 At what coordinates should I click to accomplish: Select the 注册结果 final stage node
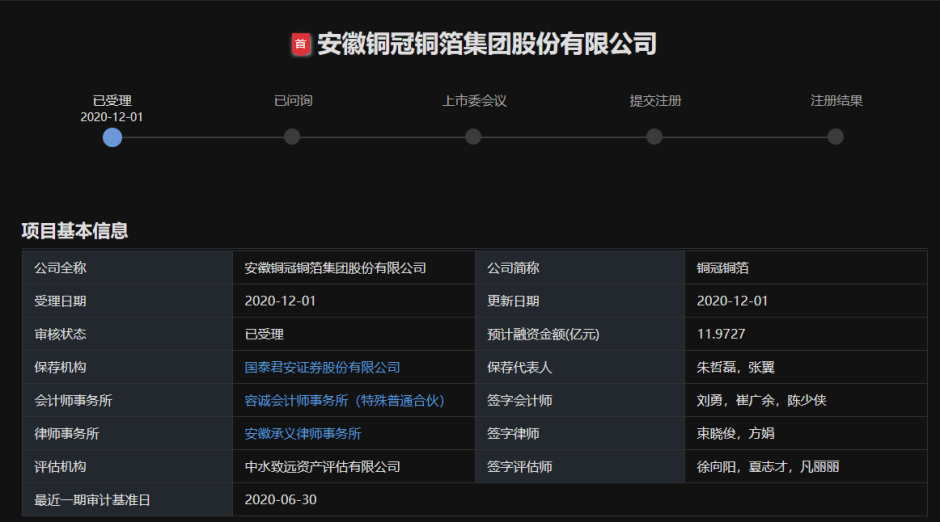[x=835, y=137]
